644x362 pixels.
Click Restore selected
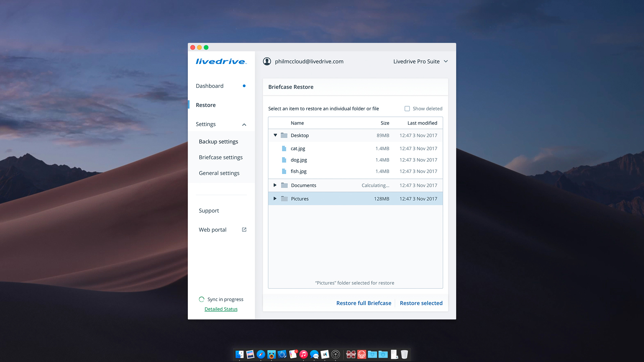coord(421,303)
